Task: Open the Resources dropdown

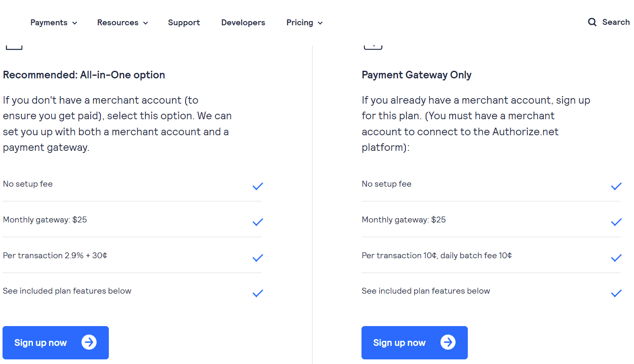Action: (122, 22)
